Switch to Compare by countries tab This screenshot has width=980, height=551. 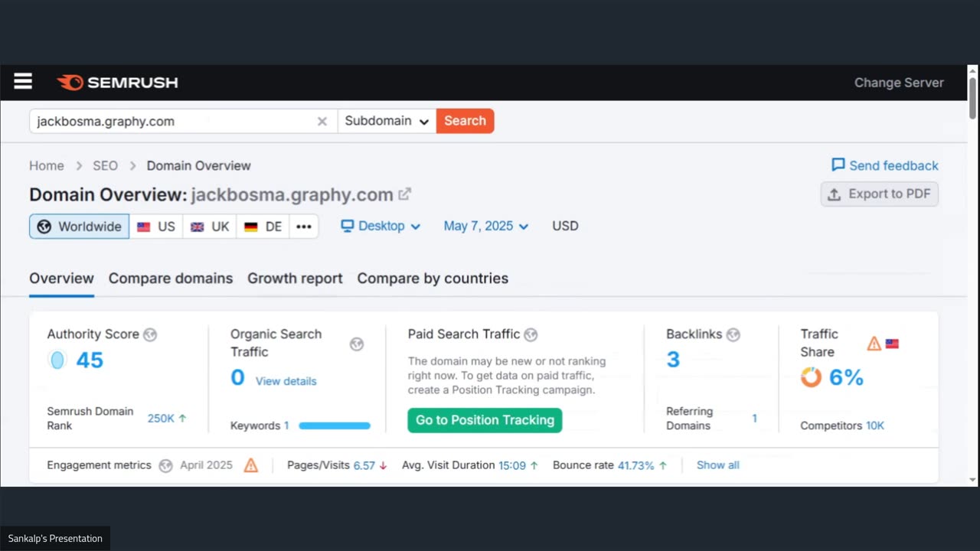(433, 279)
